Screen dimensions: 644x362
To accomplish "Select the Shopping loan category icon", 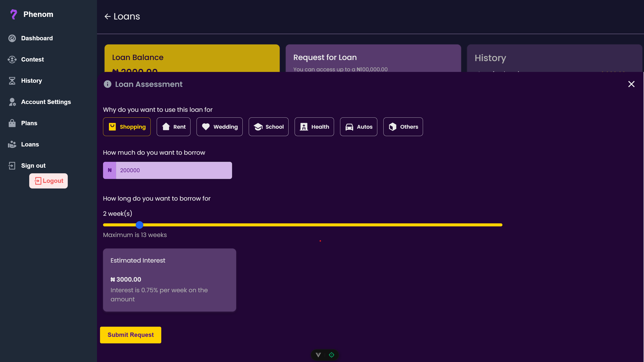I will (x=112, y=126).
